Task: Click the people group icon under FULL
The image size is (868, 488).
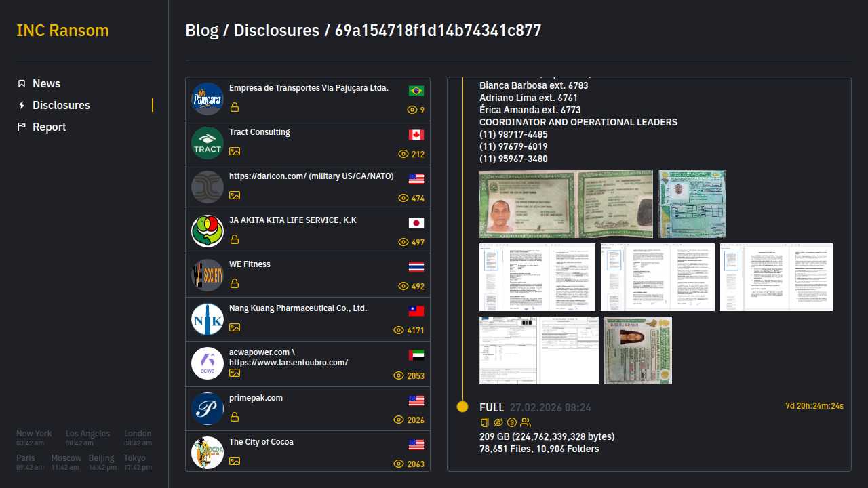Action: (526, 422)
